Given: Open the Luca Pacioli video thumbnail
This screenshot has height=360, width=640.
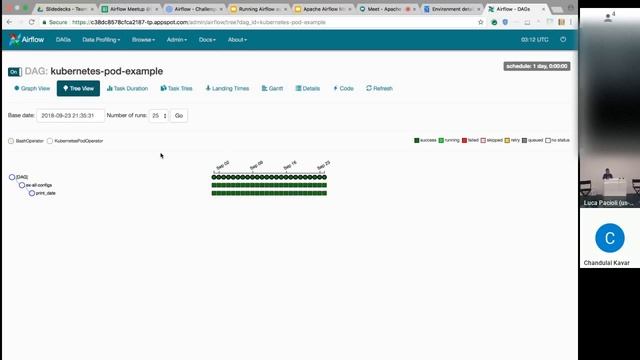Looking at the screenshot, I should (610, 182).
